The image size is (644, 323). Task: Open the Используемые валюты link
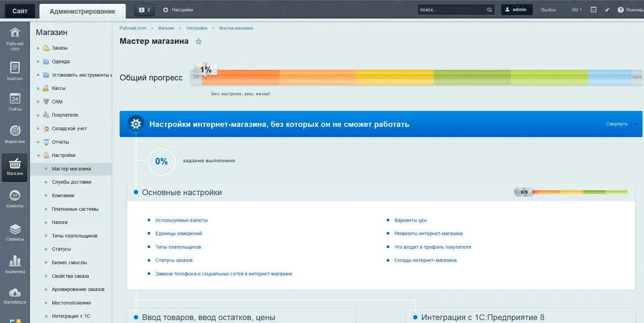click(x=182, y=221)
